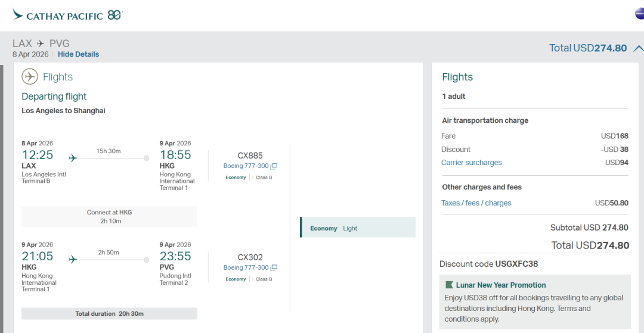Click the Lunar New Year Promotion flag icon
This screenshot has width=644, height=333.
(449, 285)
